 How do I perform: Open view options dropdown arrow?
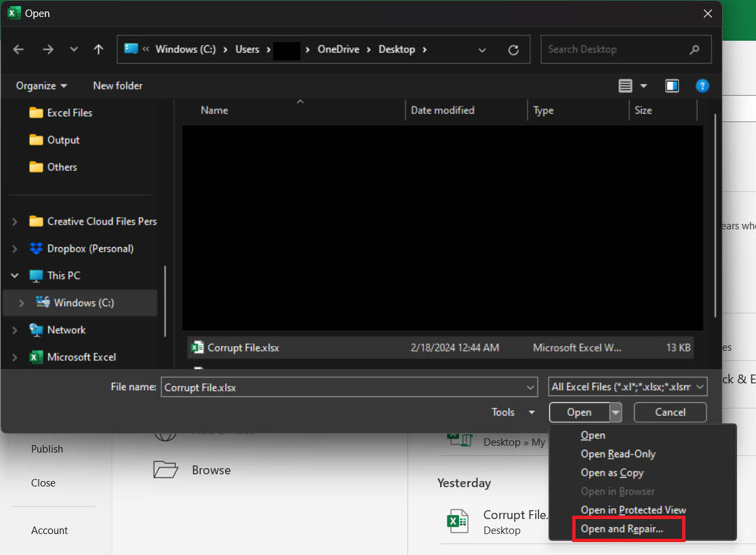[643, 86]
